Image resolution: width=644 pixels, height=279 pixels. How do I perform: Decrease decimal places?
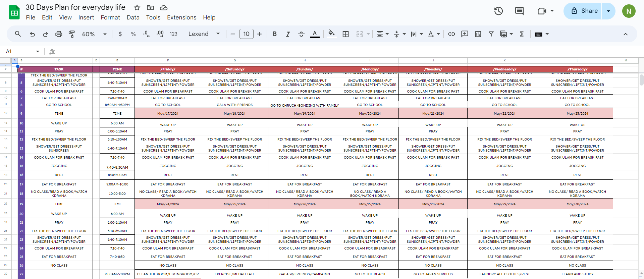click(x=147, y=34)
